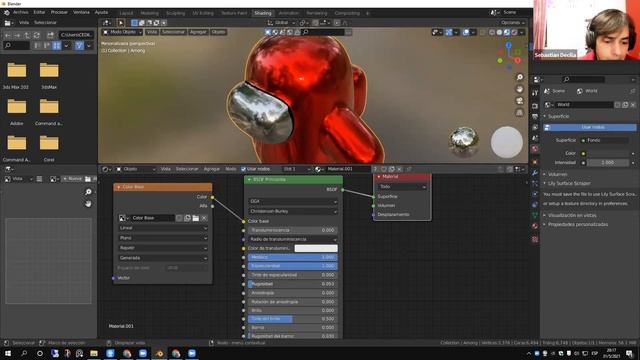Click new image copy icon in Color Base node
Screen dimensions: 640x360
click(187, 218)
